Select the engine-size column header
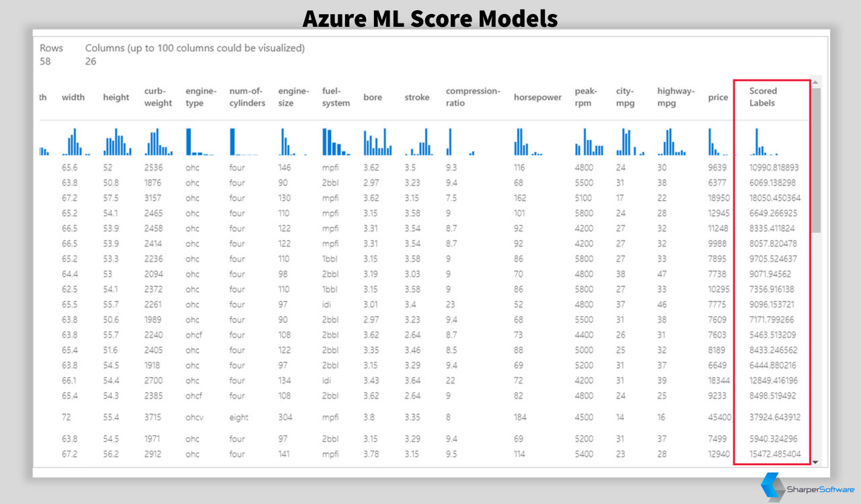The image size is (861, 504). tap(293, 97)
